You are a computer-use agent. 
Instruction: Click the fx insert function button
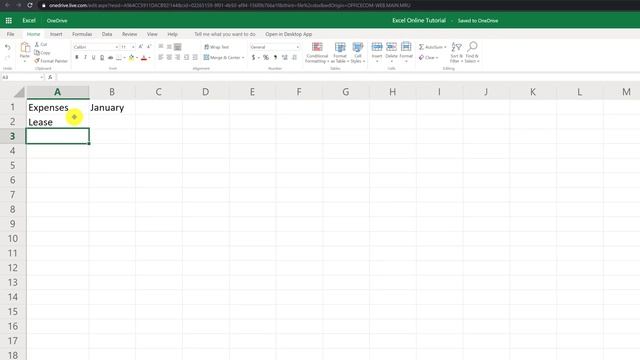tap(50, 77)
